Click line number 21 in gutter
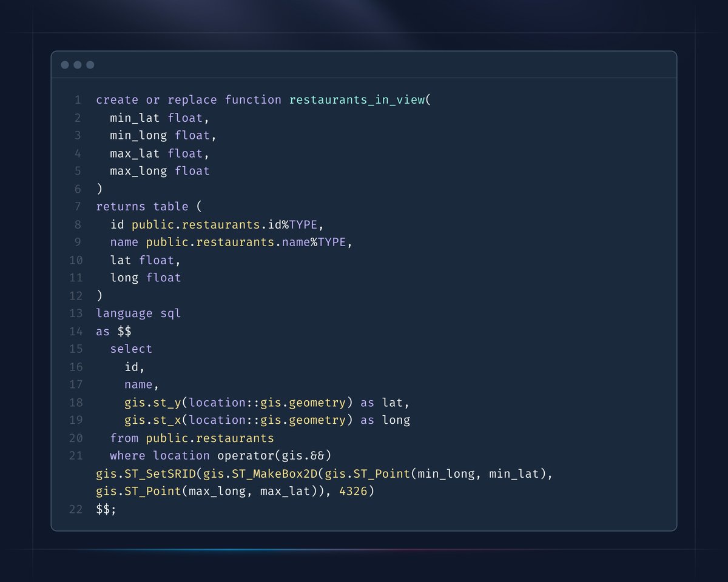728x582 pixels. coord(75,456)
